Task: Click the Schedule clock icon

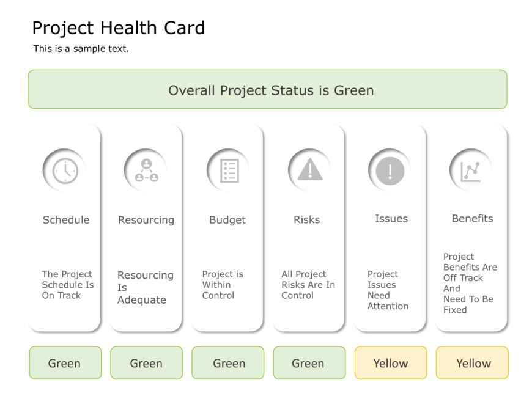Action: pos(65,170)
